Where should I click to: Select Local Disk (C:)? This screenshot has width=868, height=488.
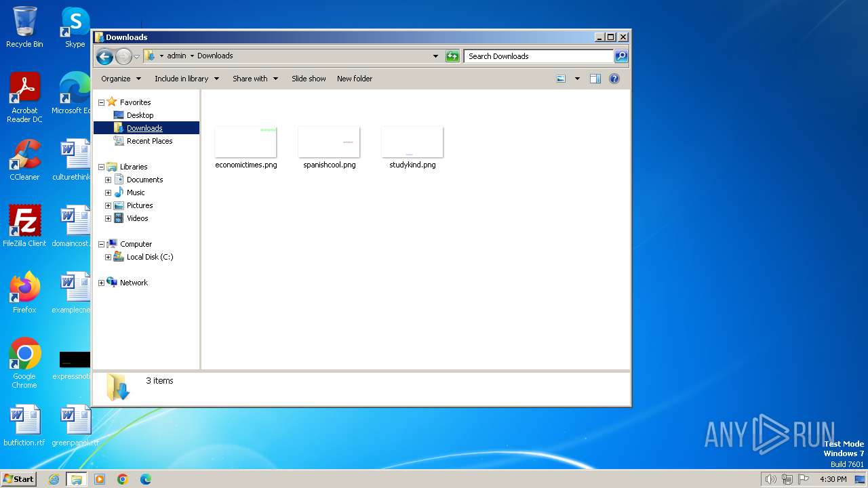coord(150,257)
